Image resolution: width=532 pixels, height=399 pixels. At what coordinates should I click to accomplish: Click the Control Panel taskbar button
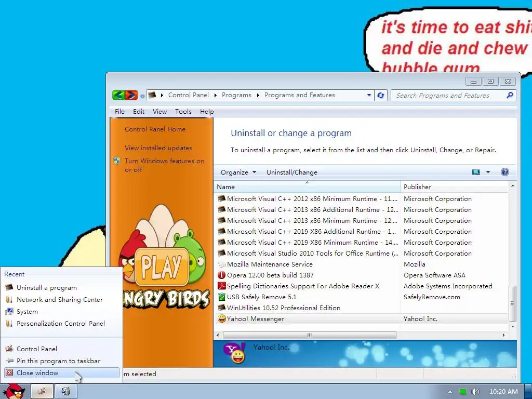42,391
